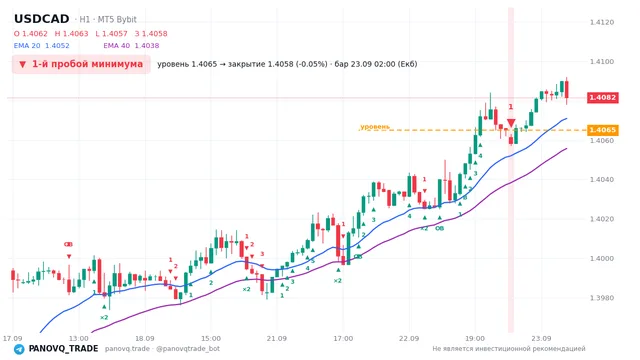Click the 17.09 date axis label
The height and width of the screenshot is (360, 640).
[12, 338]
